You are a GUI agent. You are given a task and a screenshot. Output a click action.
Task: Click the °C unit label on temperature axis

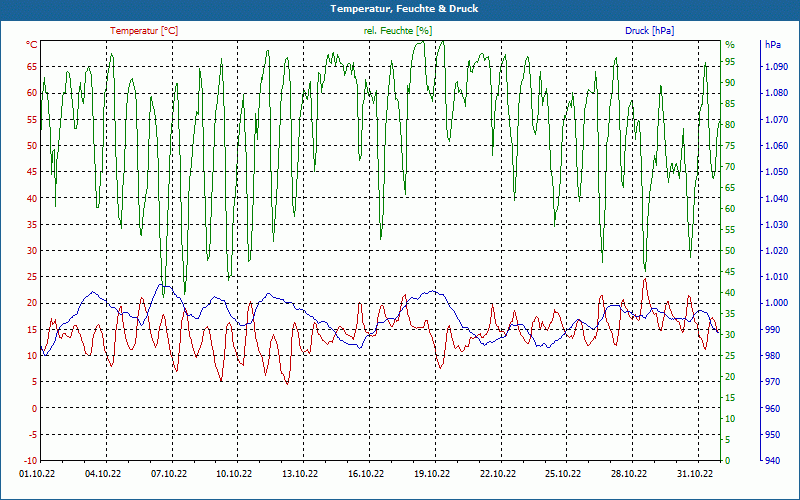coord(32,45)
